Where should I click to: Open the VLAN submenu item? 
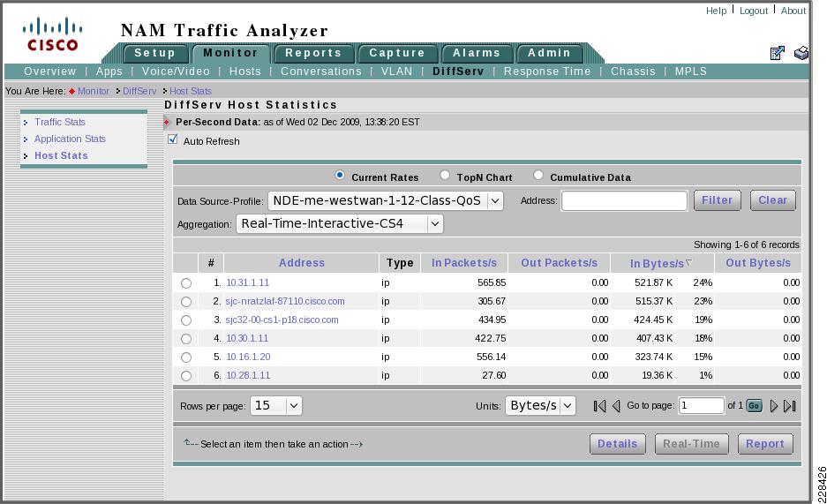tap(396, 71)
